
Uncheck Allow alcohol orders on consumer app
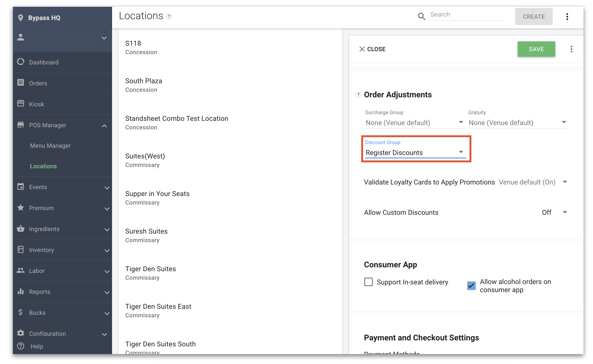coord(471,286)
